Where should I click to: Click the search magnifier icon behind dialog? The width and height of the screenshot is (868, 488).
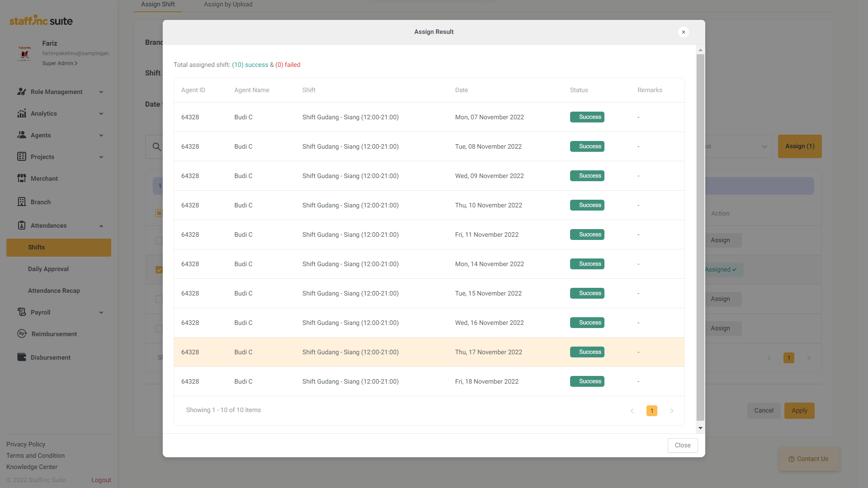tap(156, 147)
